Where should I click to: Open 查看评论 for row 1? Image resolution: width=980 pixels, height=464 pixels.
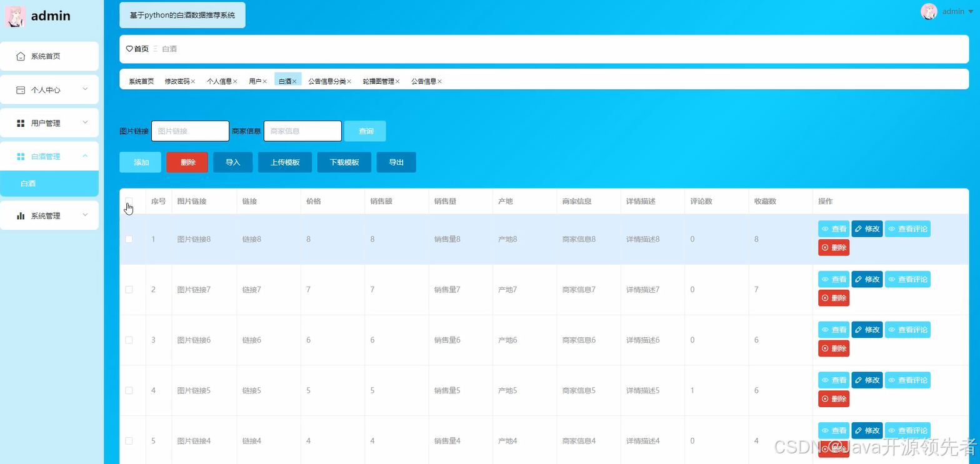point(907,229)
